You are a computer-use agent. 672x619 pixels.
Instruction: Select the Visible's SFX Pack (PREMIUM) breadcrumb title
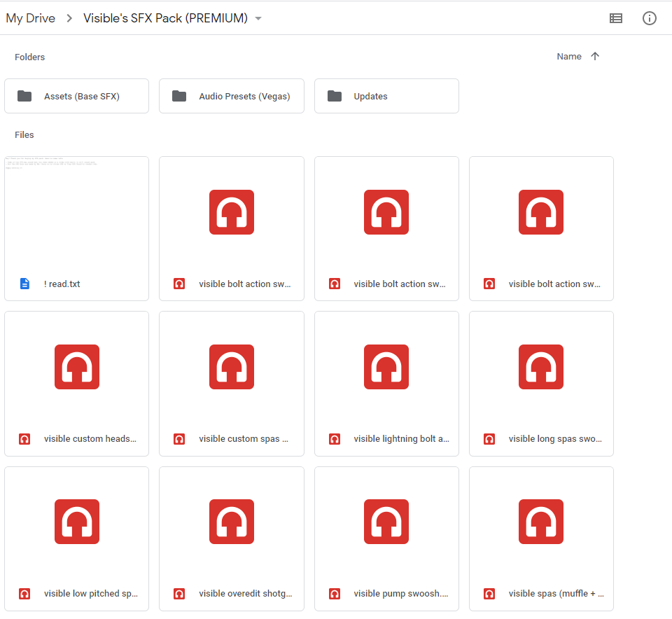pos(165,18)
